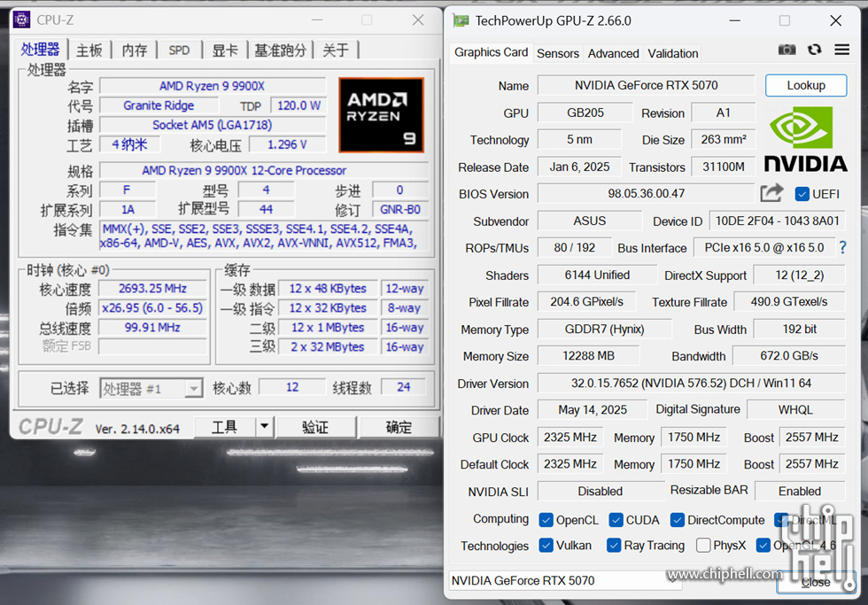Open the GPU selection dropdown in GPU-Z
Image resolution: width=868 pixels, height=605 pixels.
(x=672, y=580)
